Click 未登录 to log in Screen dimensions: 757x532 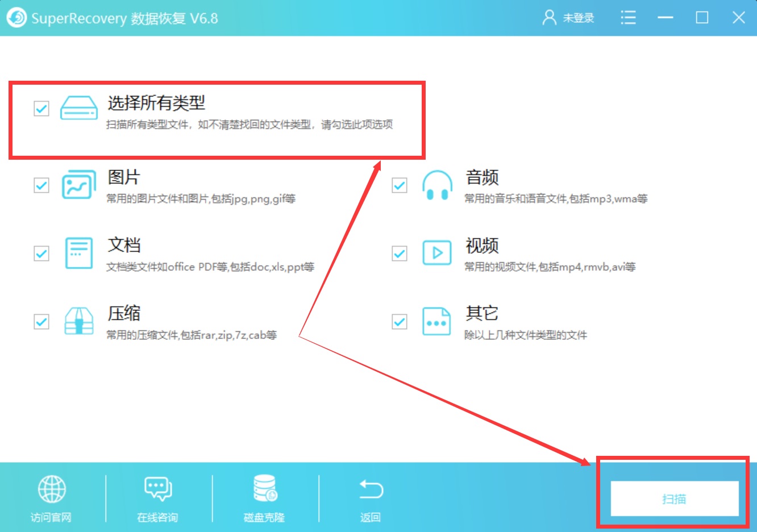click(x=577, y=18)
